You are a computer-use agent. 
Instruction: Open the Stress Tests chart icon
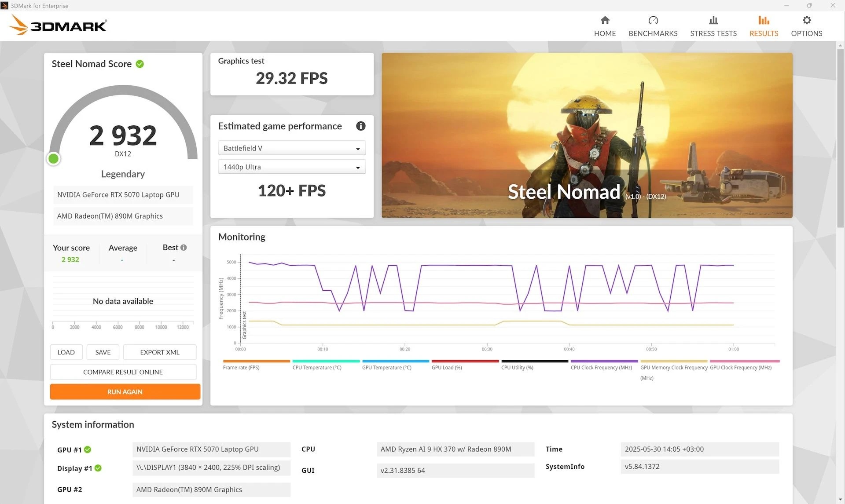coord(713,20)
